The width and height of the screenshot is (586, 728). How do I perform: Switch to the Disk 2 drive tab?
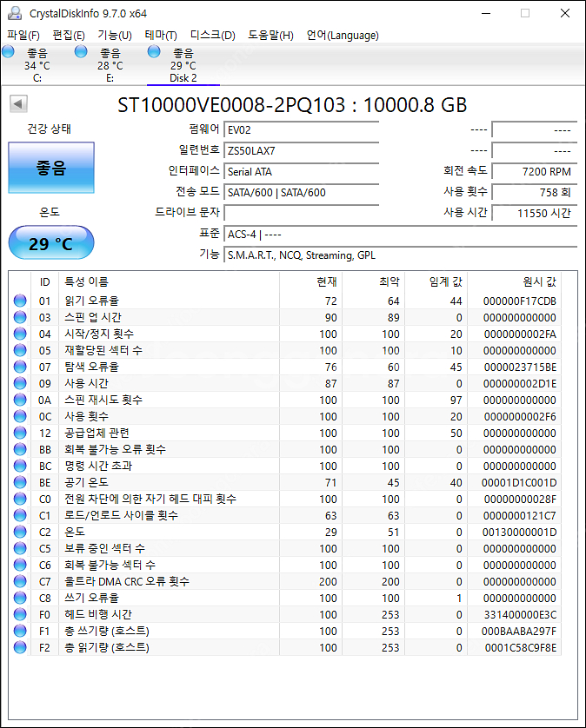click(183, 65)
